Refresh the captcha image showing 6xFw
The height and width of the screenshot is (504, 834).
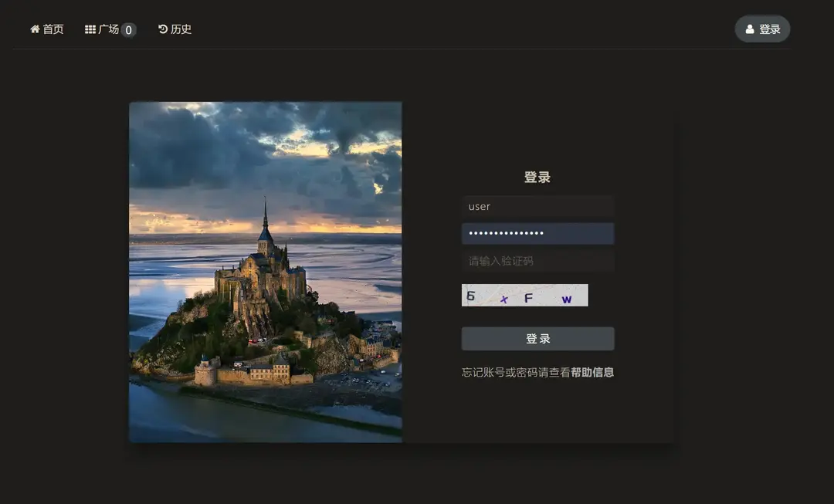(524, 295)
